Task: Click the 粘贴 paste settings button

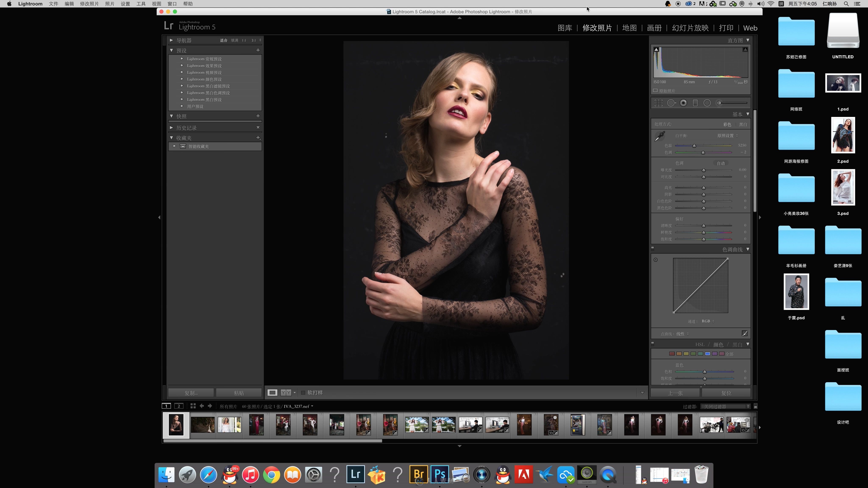Action: coord(239,393)
